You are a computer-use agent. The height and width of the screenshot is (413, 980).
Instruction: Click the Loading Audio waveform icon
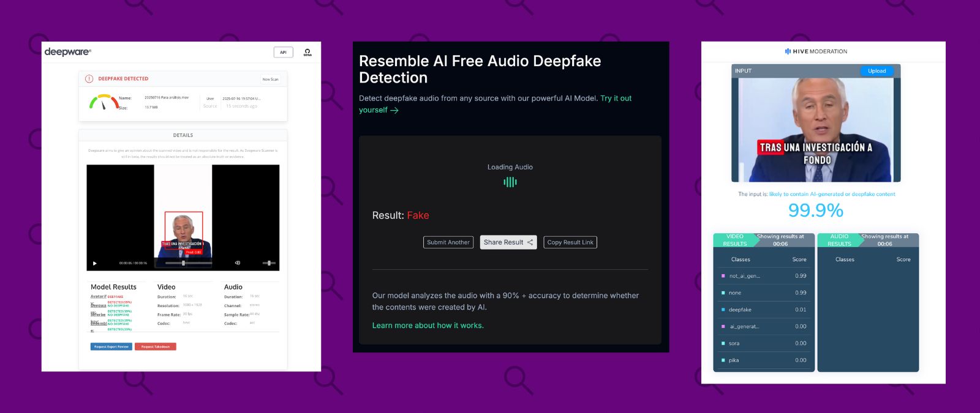pos(510,182)
